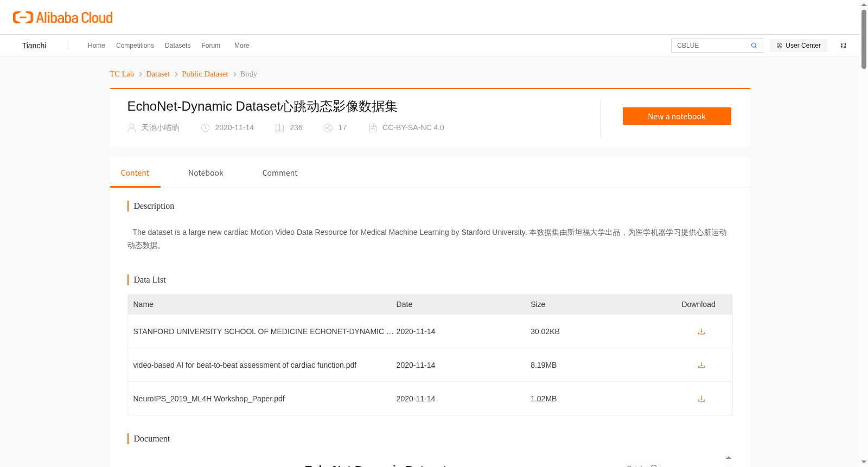Image resolution: width=868 pixels, height=467 pixels.
Task: Click the download count icon
Action: tap(279, 128)
